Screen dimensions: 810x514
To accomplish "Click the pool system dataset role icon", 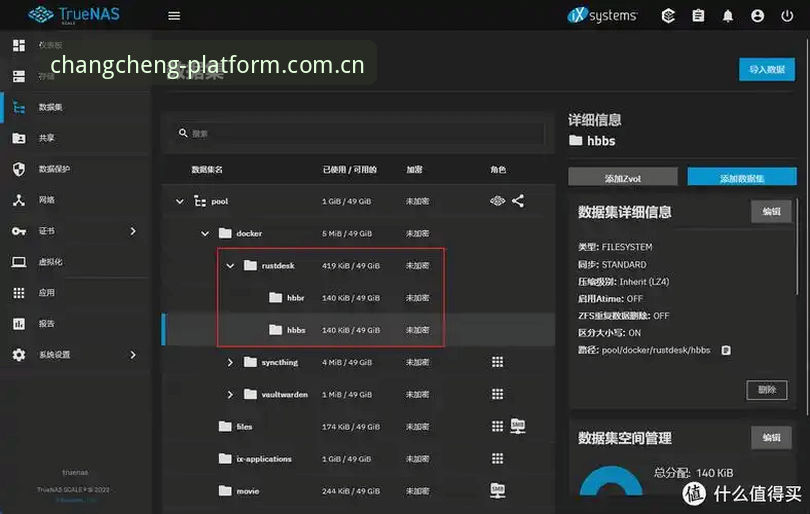I will coord(497,201).
